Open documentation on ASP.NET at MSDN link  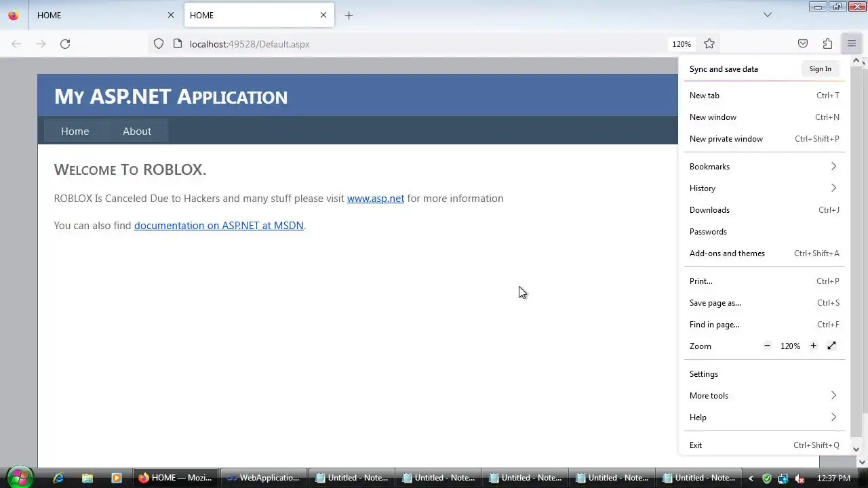click(219, 226)
